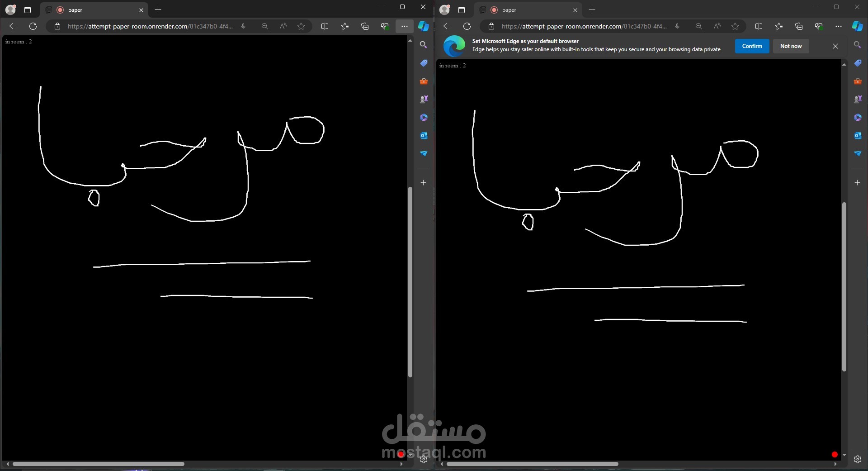Viewport: 868px width, 471px height.
Task: Toggle favorite star for the paper page
Action: 302,26
